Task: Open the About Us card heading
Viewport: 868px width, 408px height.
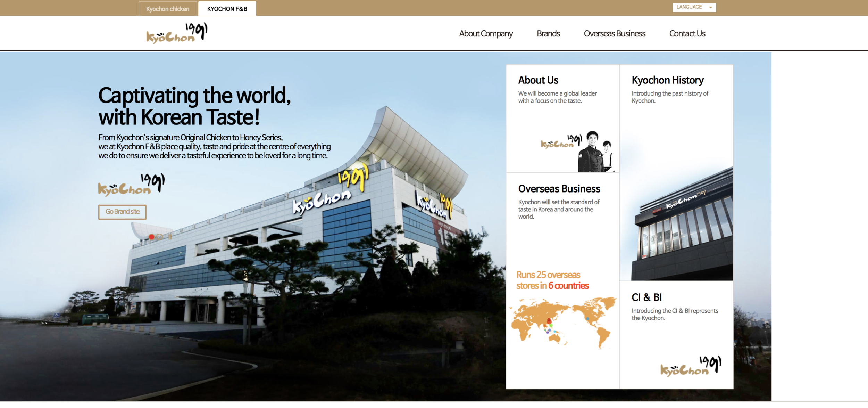Action: [538, 80]
